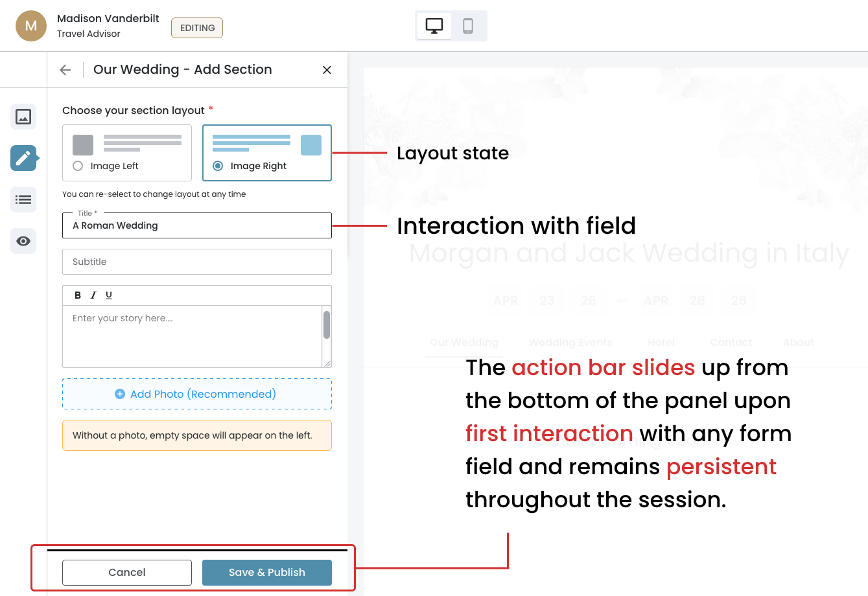Select the Image Left layout radio
This screenshot has height=596, width=868.
pos(78,166)
